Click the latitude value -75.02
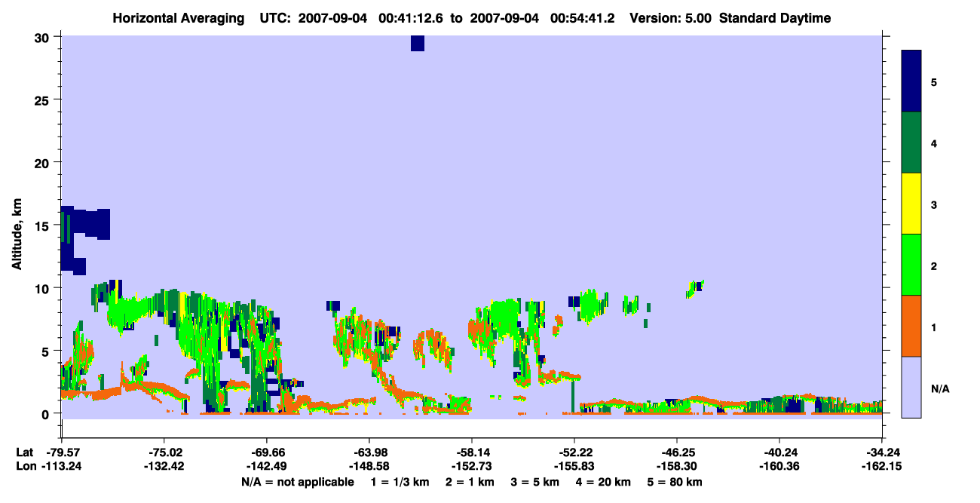The height and width of the screenshot is (503, 980). point(164,452)
